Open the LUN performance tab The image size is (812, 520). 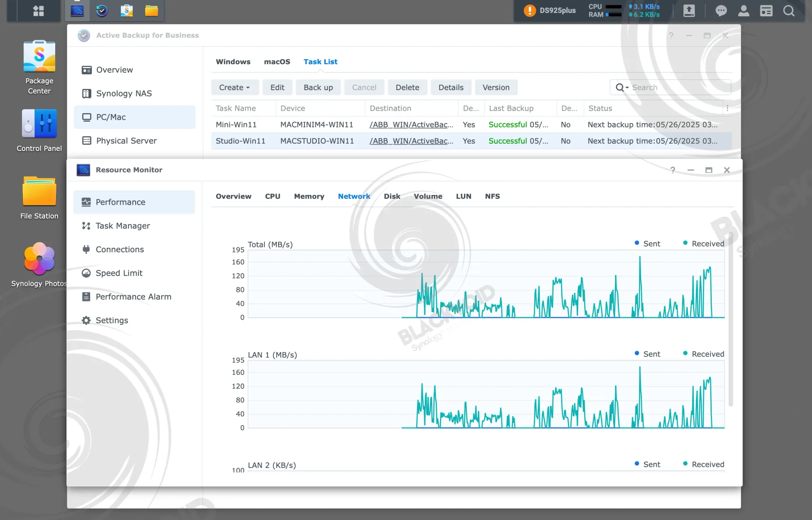(463, 196)
